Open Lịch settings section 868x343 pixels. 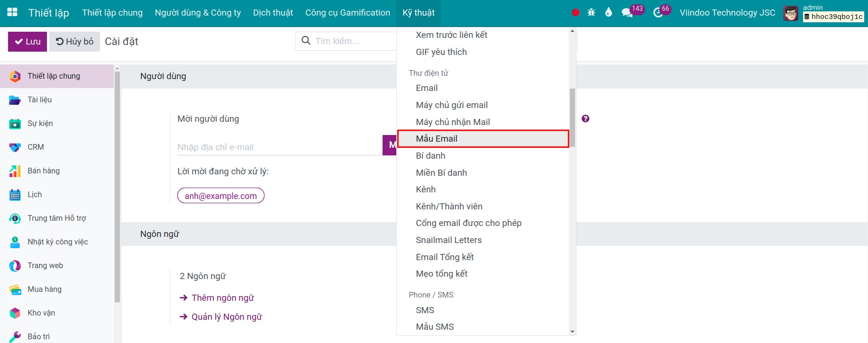[57, 195]
